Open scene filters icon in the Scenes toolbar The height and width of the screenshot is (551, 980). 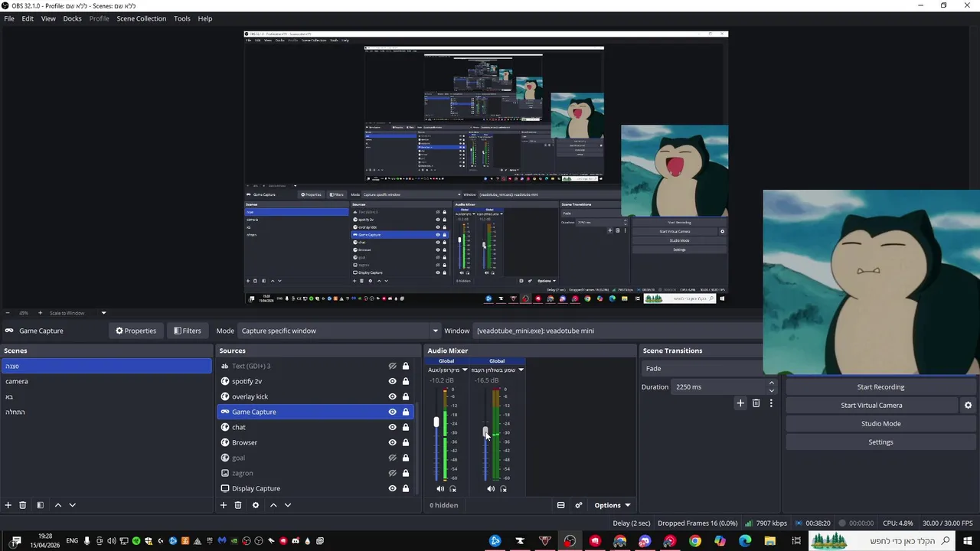(x=40, y=505)
